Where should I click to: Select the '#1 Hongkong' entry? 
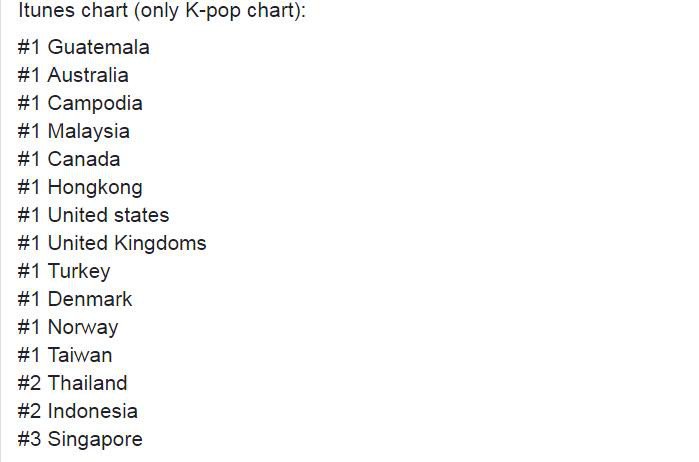(x=80, y=187)
